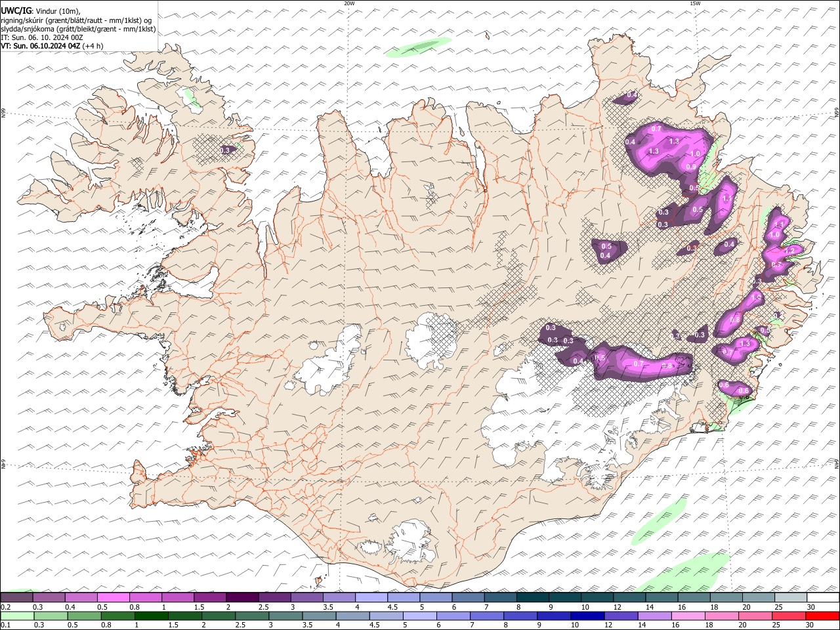Click the line 'slydda/snjókoma (grátt/bleikt/grænt - mm/1klst)'
The image size is (840, 630).
click(x=78, y=29)
